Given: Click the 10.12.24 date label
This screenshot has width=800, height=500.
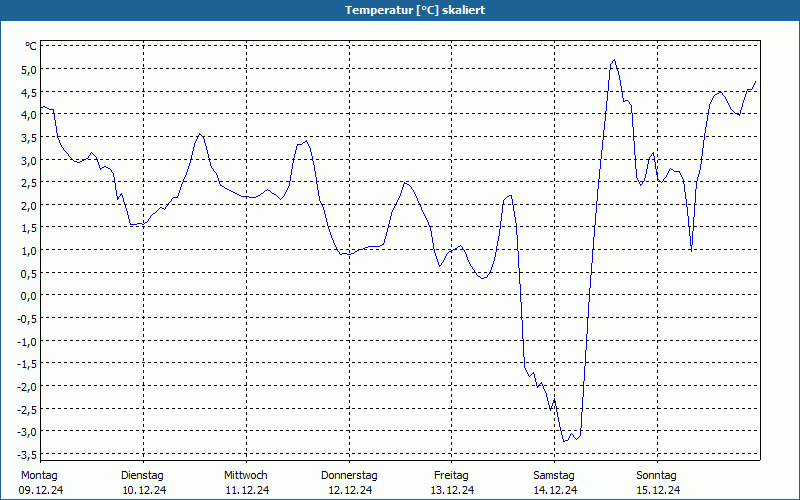Looking at the screenshot, I should point(144,490).
